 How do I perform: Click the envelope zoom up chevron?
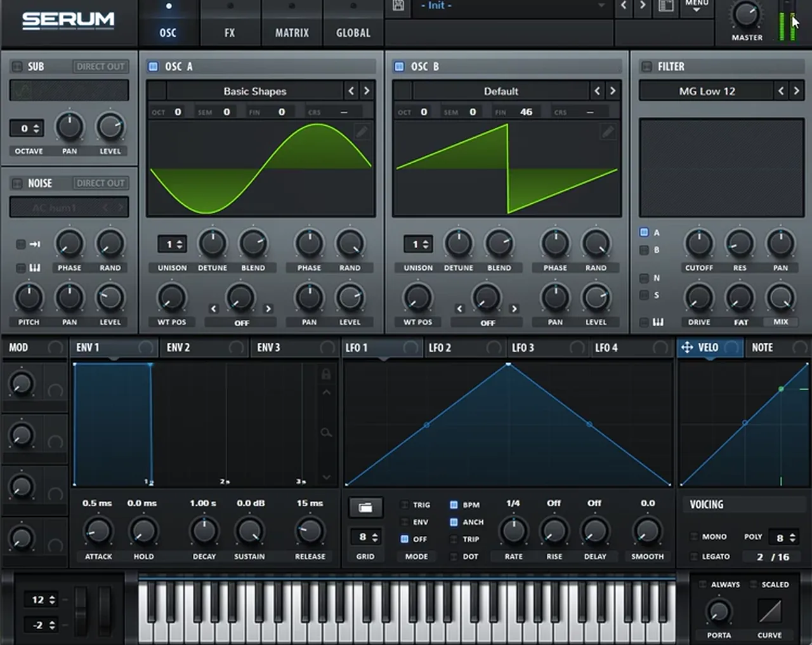[326, 392]
